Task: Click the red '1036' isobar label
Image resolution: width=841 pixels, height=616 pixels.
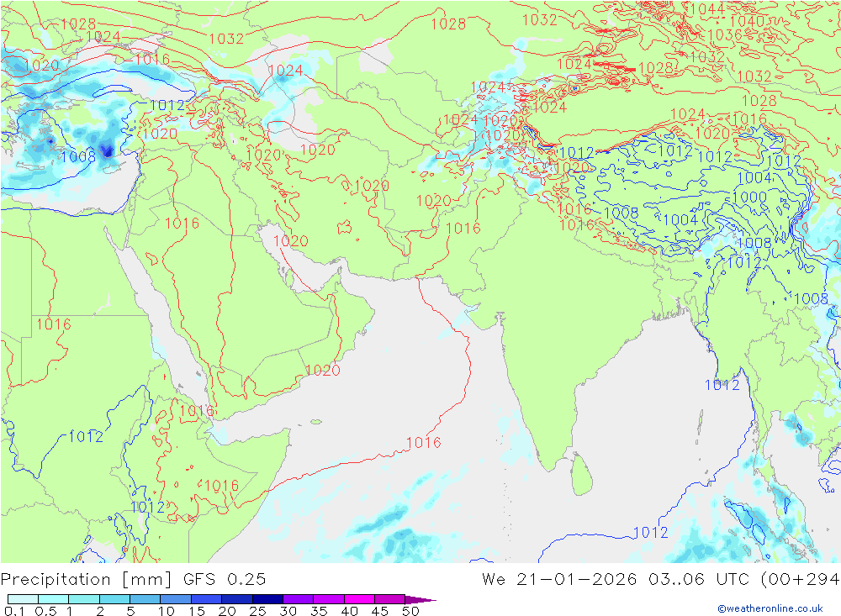Action: 725,34
